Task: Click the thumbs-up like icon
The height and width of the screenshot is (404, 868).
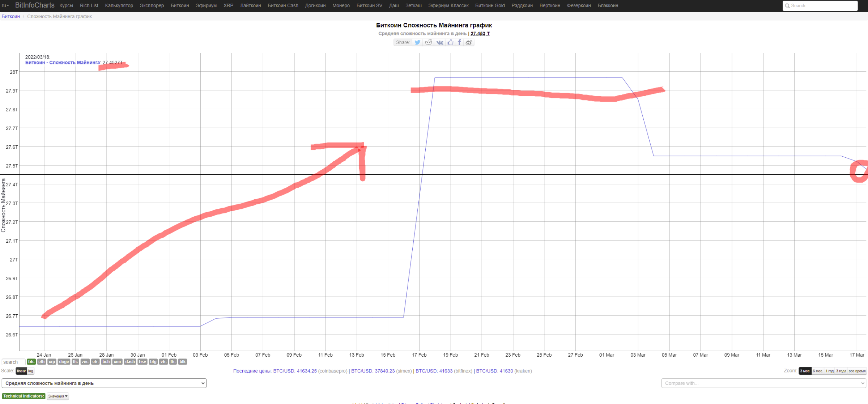Action: [450, 42]
